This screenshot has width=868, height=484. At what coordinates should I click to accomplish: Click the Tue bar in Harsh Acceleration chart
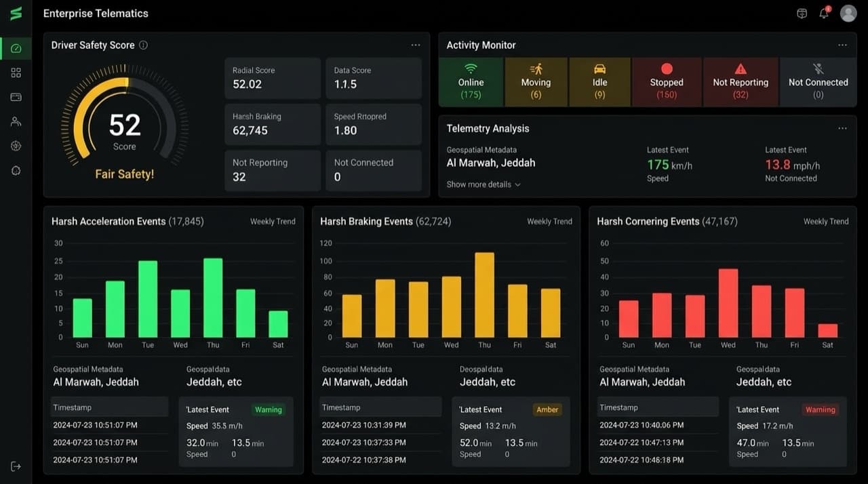(x=148, y=299)
